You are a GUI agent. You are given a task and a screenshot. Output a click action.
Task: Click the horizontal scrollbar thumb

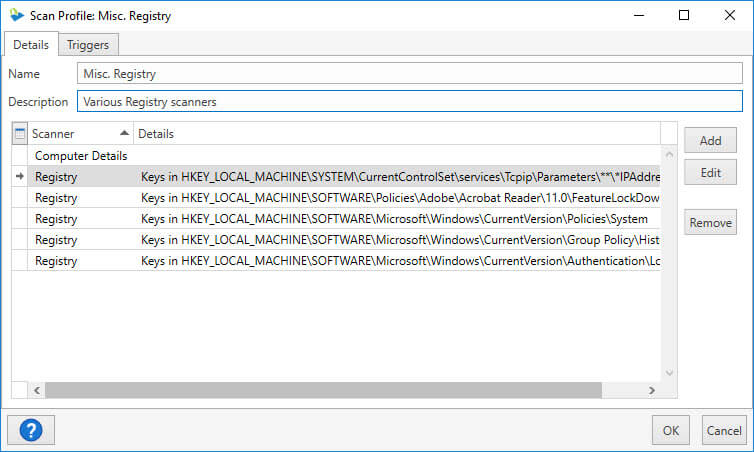tap(323, 390)
